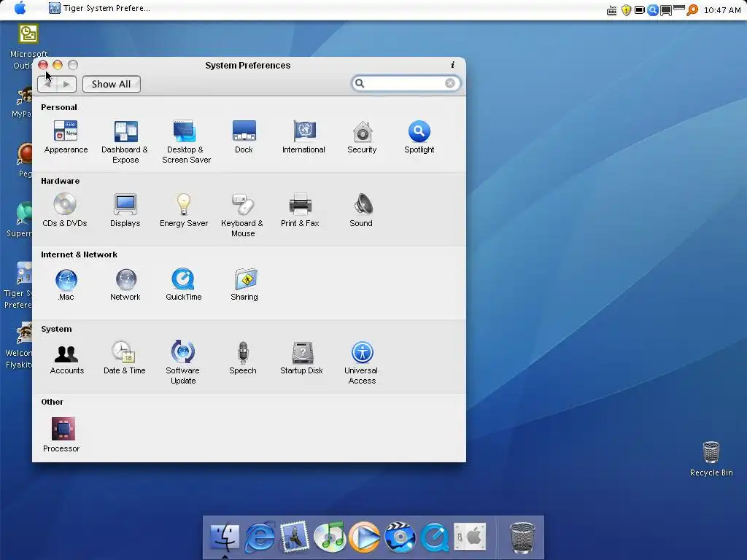Image resolution: width=747 pixels, height=560 pixels.
Task: Clear the search field with the X button
Action: click(x=449, y=83)
